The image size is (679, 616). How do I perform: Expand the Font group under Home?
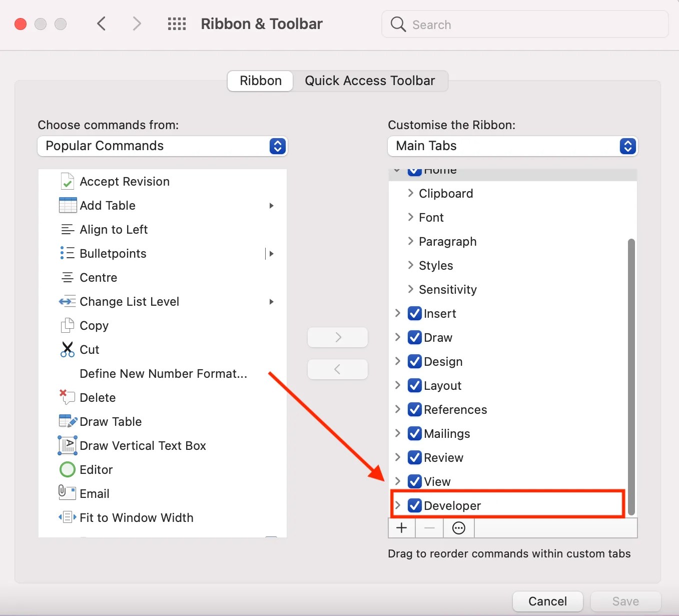point(410,217)
